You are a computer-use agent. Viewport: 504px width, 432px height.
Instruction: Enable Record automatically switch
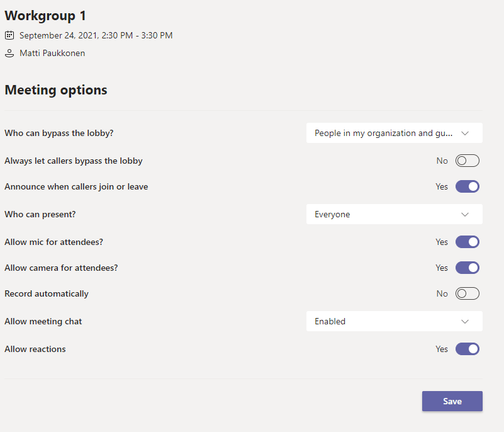point(468,293)
